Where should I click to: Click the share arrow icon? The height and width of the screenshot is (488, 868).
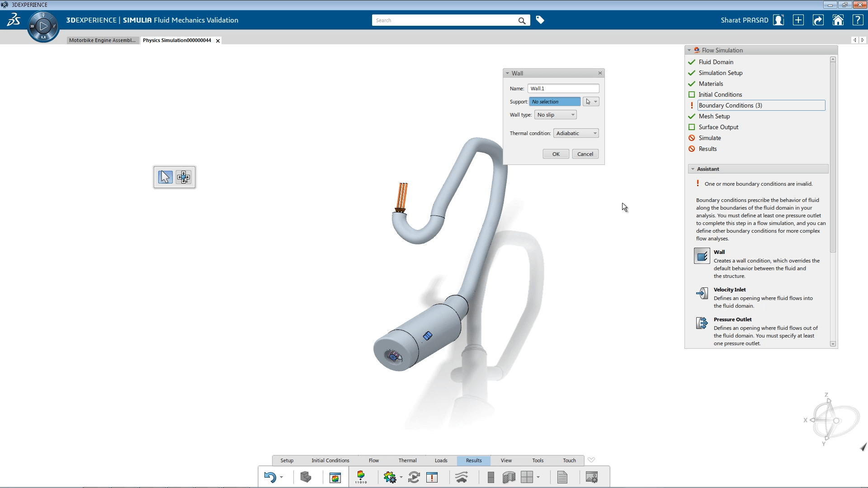point(818,20)
